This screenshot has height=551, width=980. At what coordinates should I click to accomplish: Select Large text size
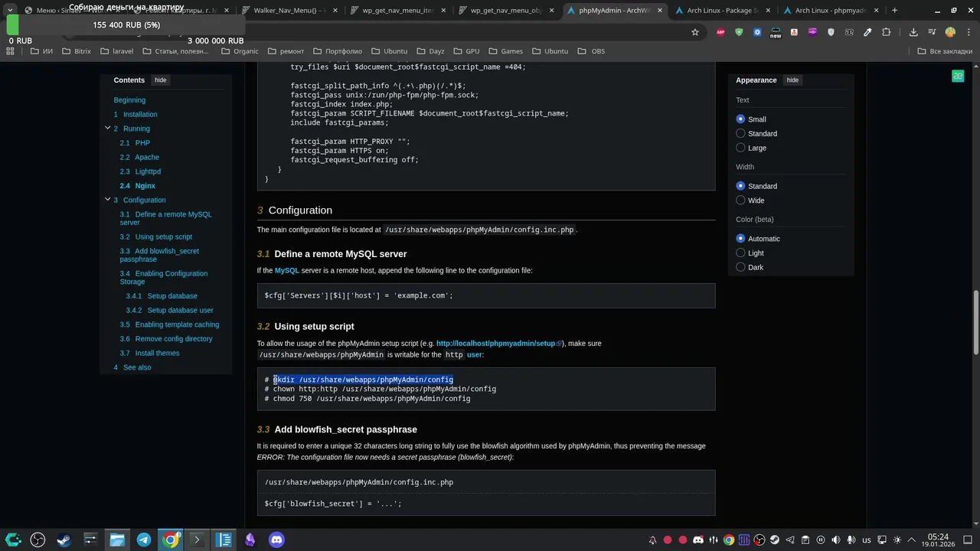pyautogui.click(x=740, y=148)
